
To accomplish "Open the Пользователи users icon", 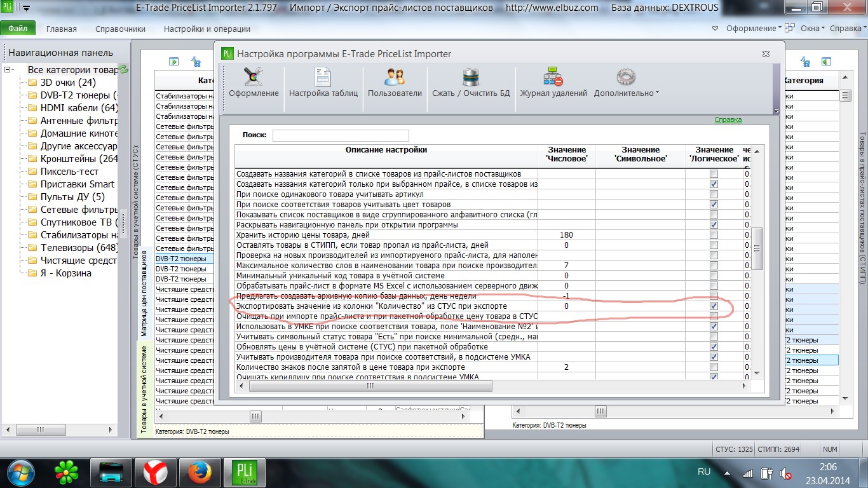I will point(395,77).
